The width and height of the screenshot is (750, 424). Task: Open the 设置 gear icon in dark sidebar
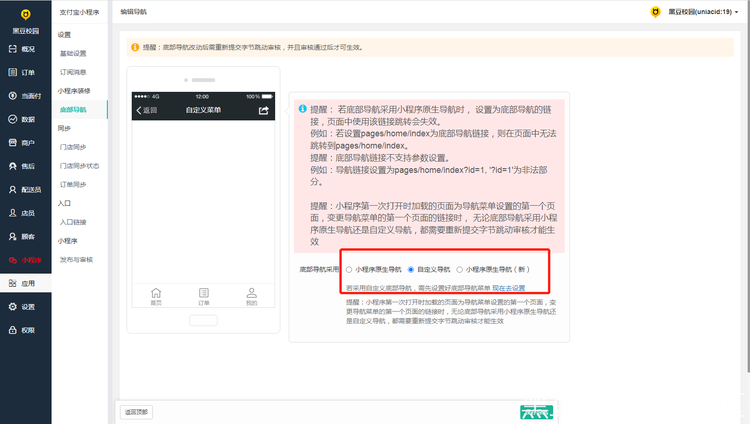point(13,307)
